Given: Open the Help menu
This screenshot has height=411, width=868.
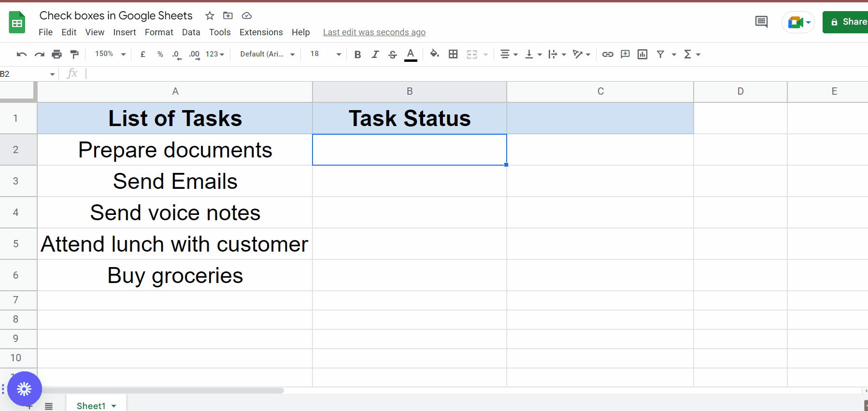Looking at the screenshot, I should tap(300, 32).
